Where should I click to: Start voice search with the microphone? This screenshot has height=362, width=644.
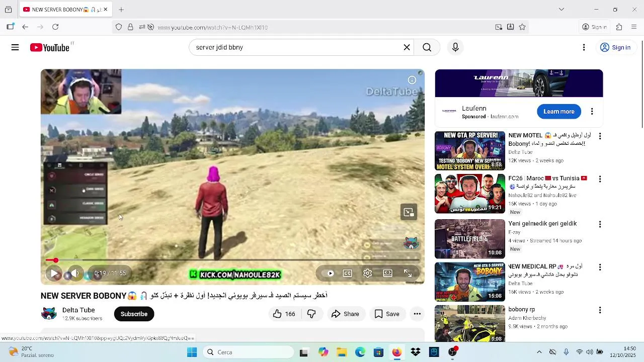click(x=455, y=47)
